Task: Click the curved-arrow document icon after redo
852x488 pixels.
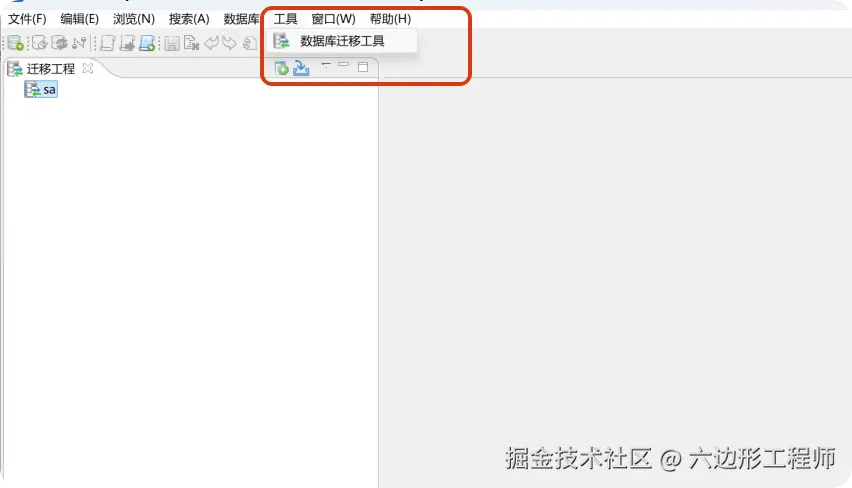Action: [x=249, y=43]
